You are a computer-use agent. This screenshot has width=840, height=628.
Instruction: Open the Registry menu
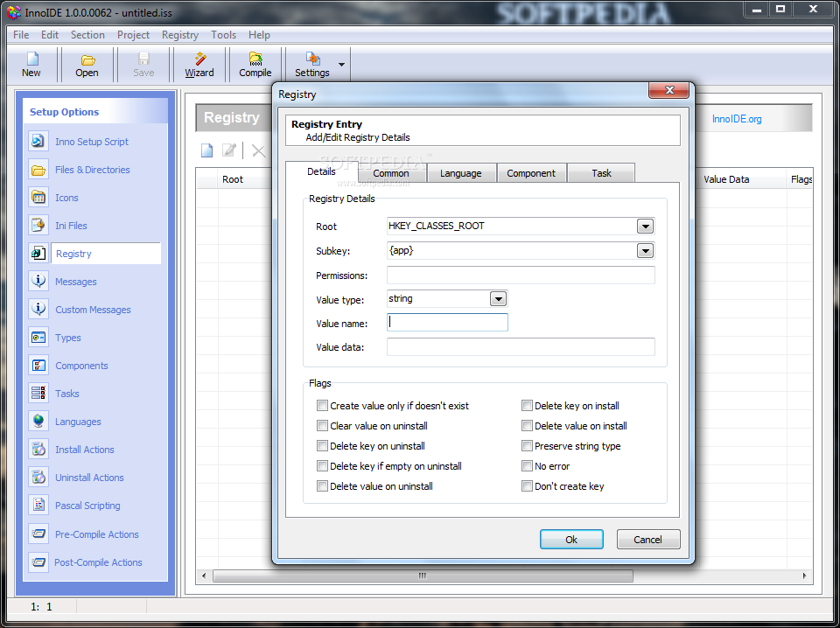tap(180, 35)
